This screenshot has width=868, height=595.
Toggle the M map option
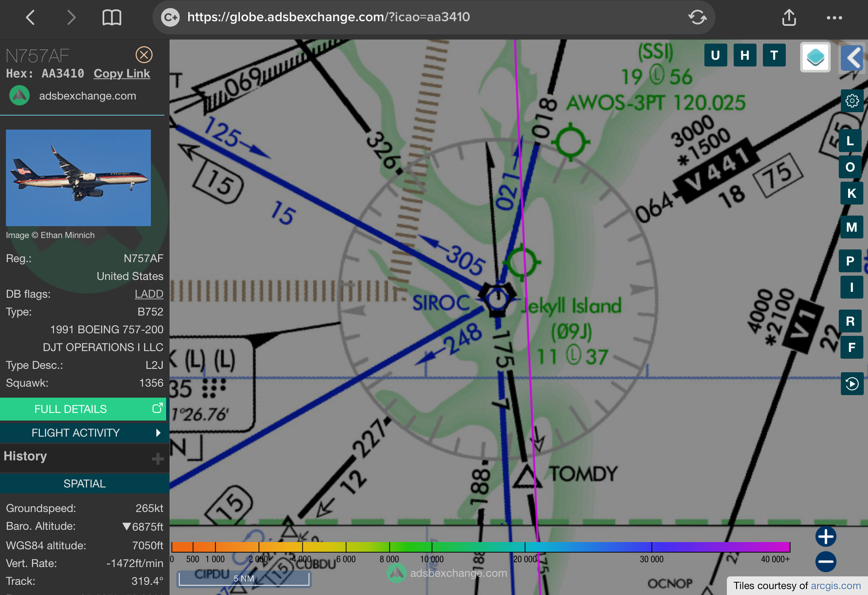coord(852,227)
